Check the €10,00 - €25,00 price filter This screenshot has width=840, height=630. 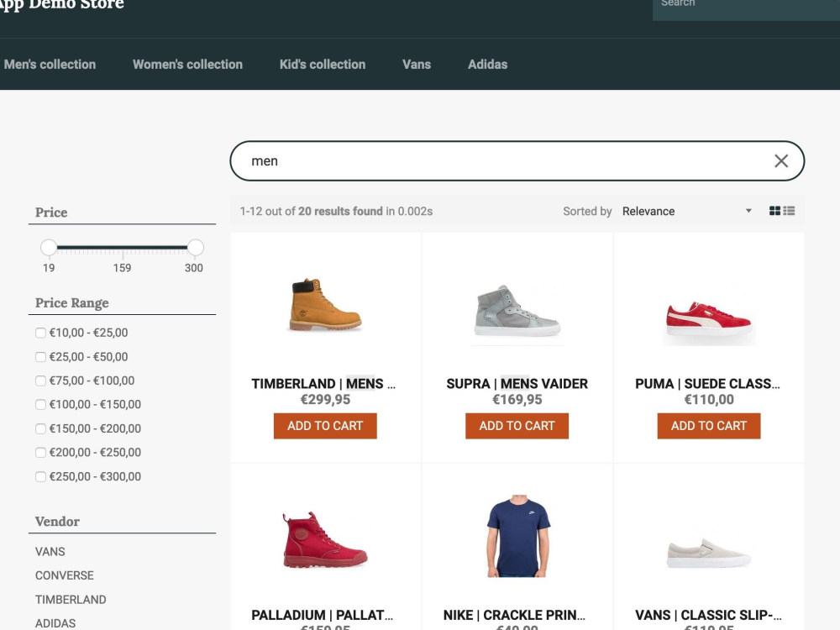(40, 333)
